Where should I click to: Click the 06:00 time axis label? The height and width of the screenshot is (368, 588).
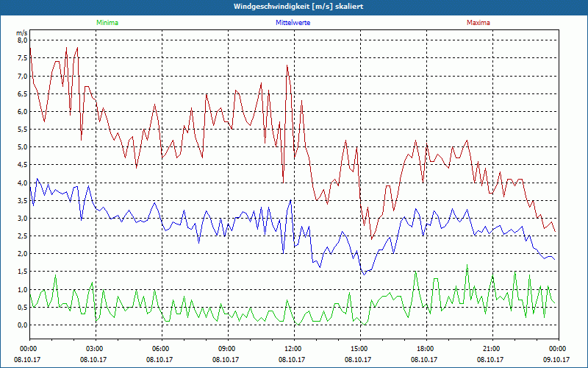[x=162, y=349]
